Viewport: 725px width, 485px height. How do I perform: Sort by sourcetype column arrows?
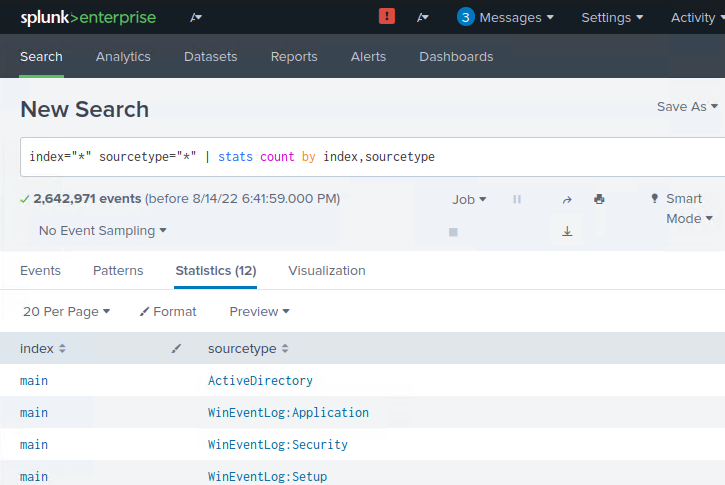point(285,349)
